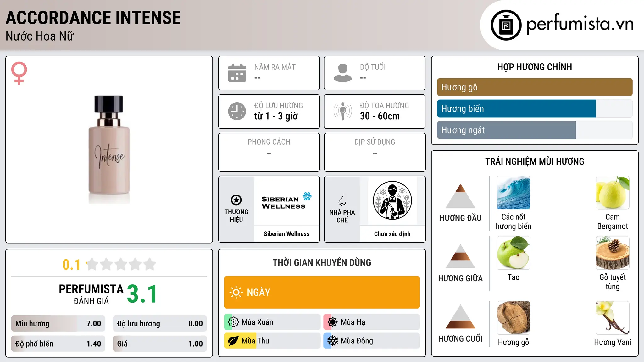Image resolution: width=644 pixels, height=362 pixels.
Task: Click the pink female gender symbol
Action: click(x=19, y=73)
